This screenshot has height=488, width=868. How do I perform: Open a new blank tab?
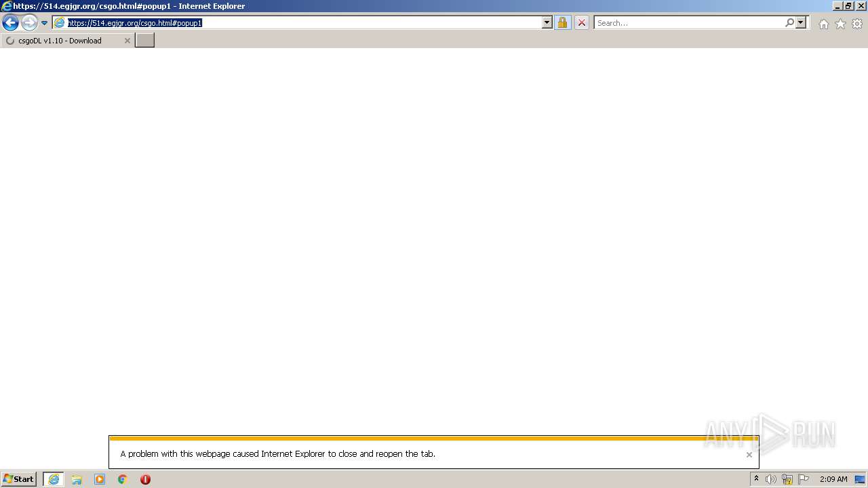tap(145, 41)
